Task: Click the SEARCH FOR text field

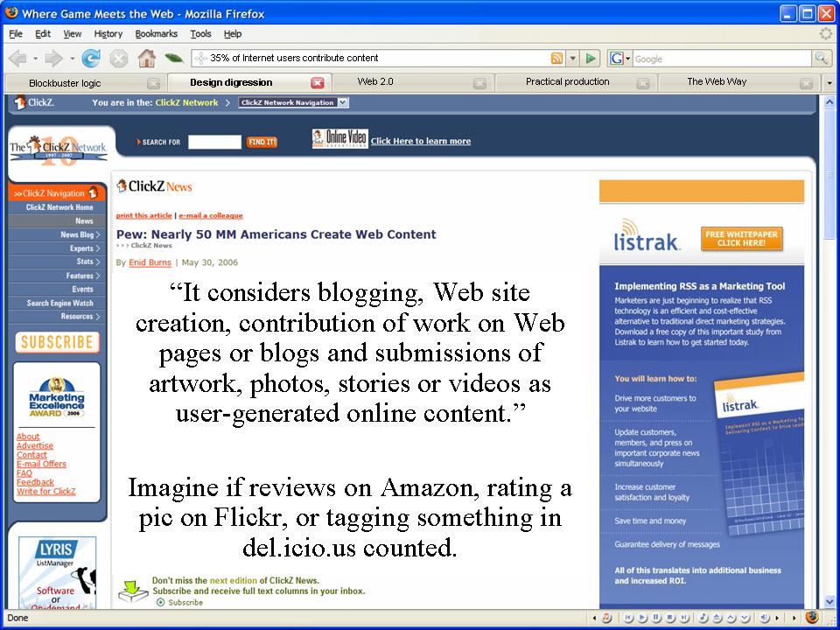Action: click(x=215, y=142)
